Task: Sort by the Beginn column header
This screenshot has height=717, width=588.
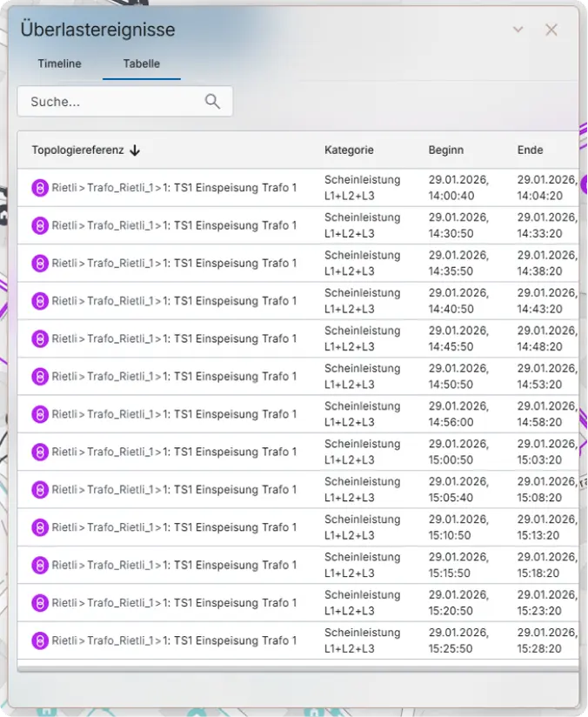Action: (446, 150)
